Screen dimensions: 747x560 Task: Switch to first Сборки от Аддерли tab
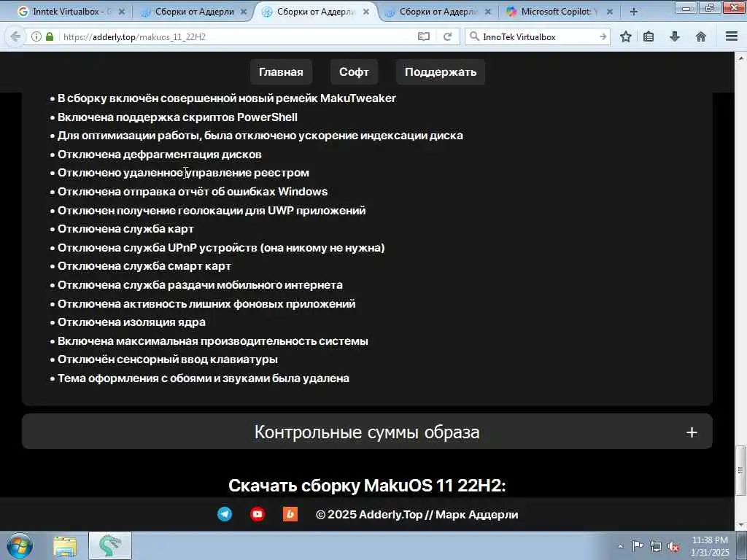194,12
